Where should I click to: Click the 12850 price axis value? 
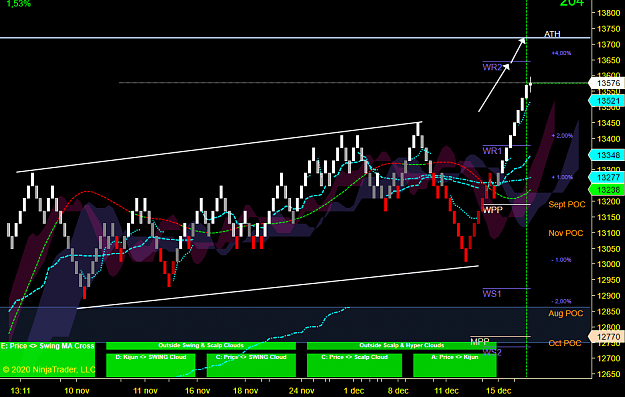(608, 311)
